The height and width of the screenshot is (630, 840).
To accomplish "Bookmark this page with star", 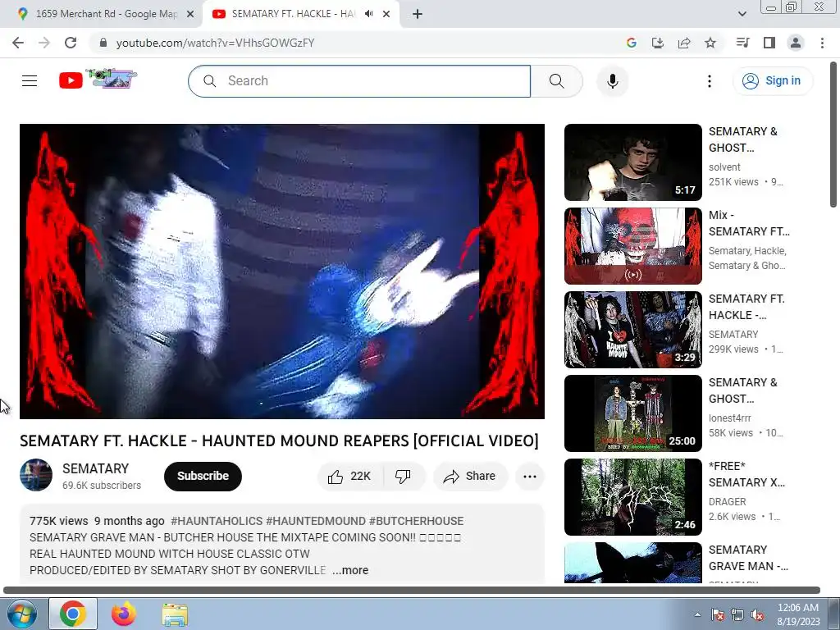I will (710, 43).
